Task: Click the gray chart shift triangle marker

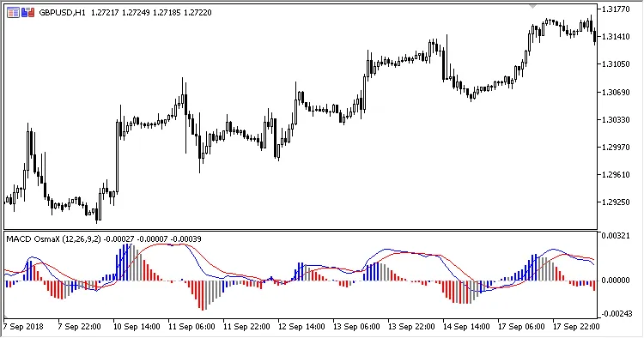Action: (532, 6)
